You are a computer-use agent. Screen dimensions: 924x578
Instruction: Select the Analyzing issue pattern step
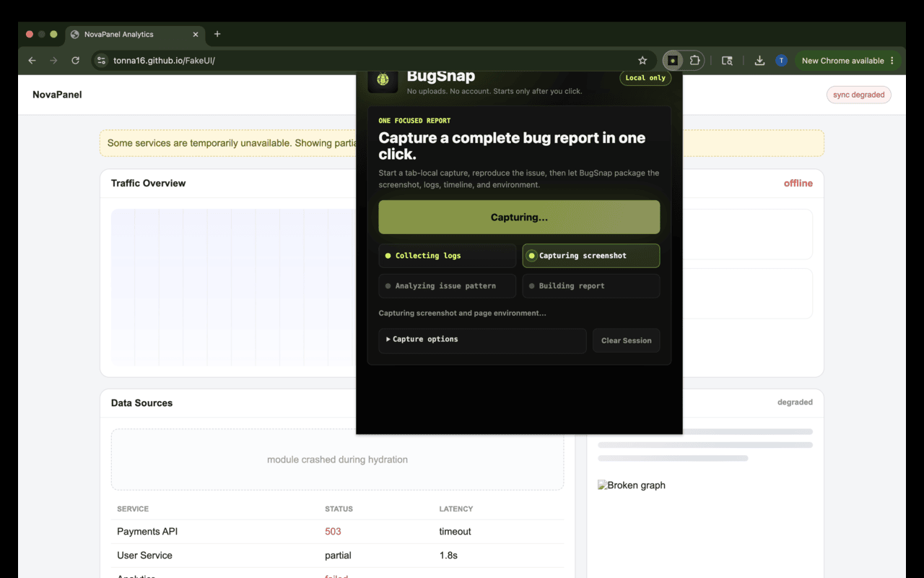[x=448, y=286]
